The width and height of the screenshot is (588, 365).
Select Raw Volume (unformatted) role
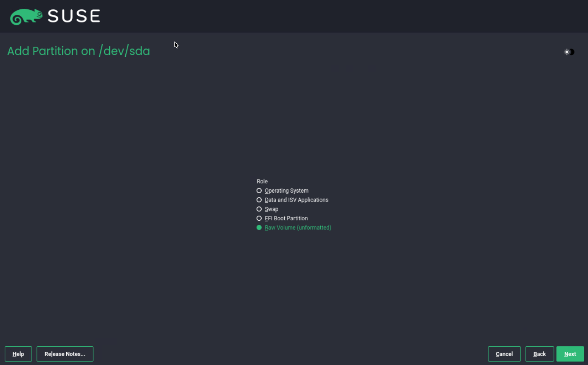[x=294, y=227]
